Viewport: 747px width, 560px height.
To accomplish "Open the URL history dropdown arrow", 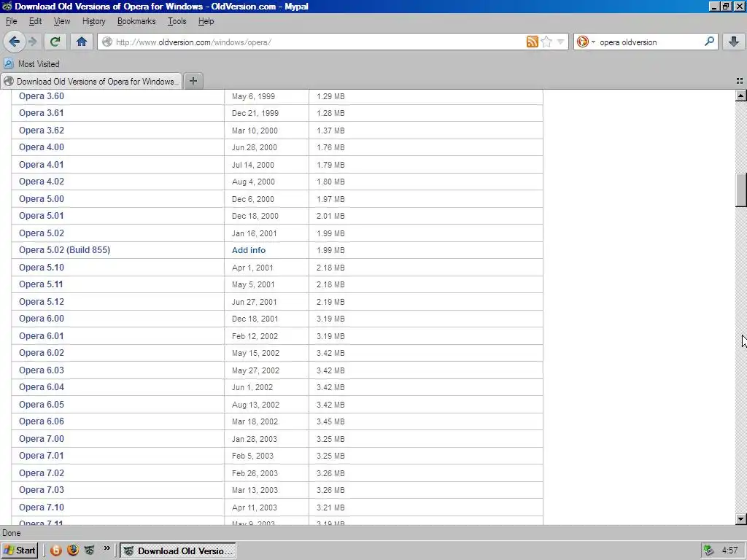I will pyautogui.click(x=561, y=42).
